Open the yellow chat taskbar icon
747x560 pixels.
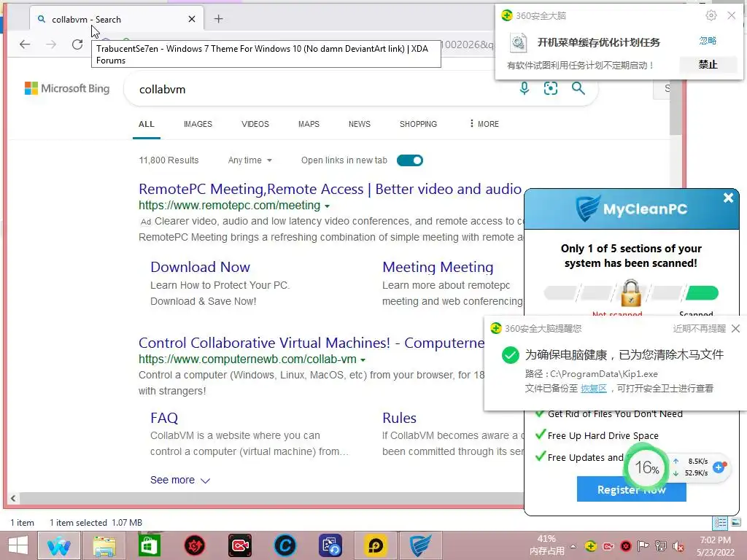(376, 545)
